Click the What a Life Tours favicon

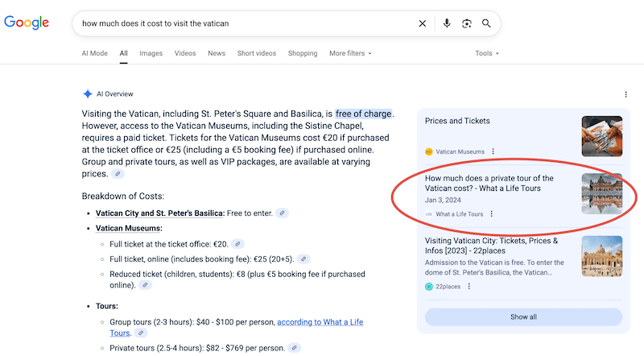click(429, 214)
